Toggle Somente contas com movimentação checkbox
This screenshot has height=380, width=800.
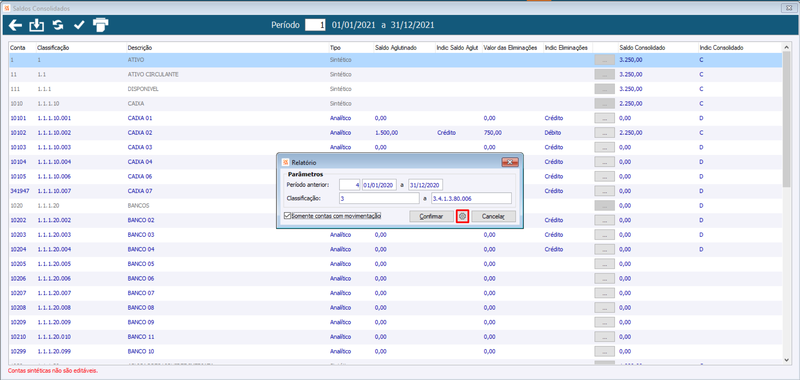pos(288,216)
